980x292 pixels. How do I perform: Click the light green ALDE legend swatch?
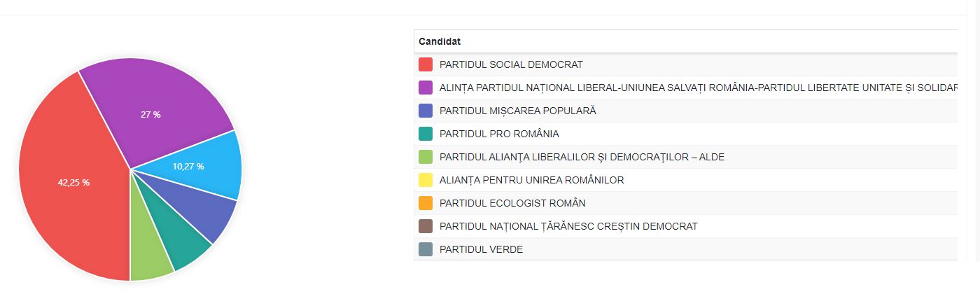click(x=426, y=157)
